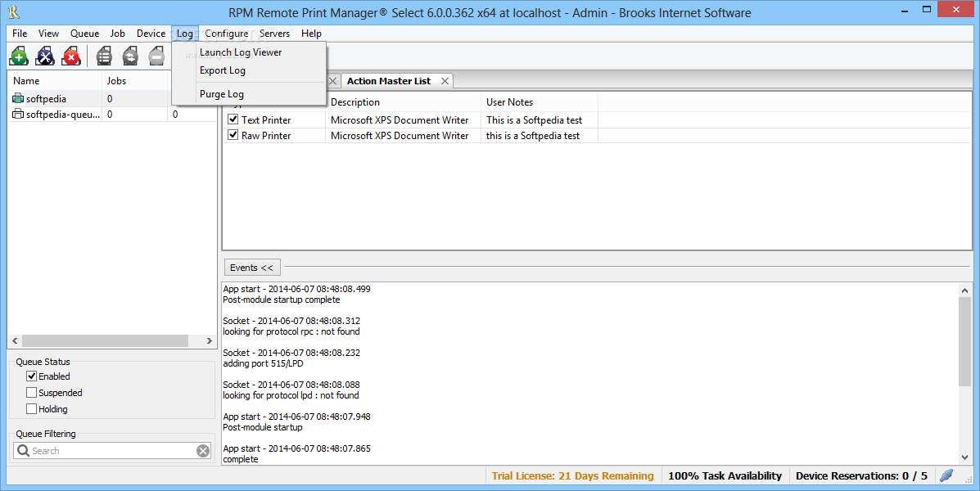Click the green plus create queue icon
The height and width of the screenshot is (491, 980).
[x=19, y=56]
